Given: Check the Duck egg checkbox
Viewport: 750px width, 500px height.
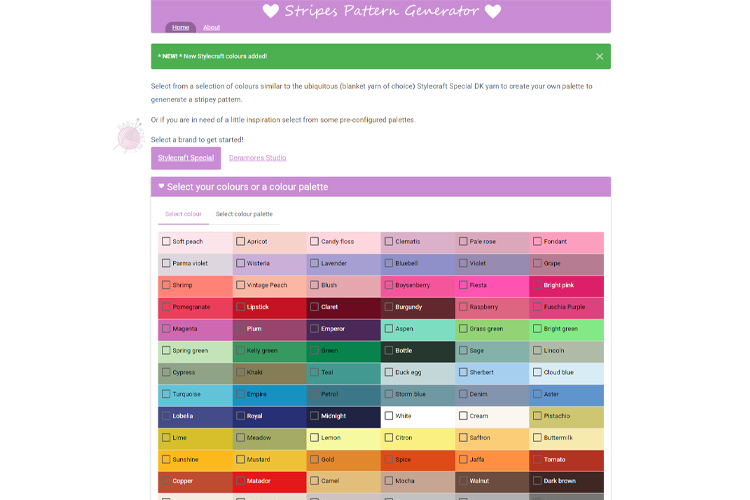Looking at the screenshot, I should (389, 372).
